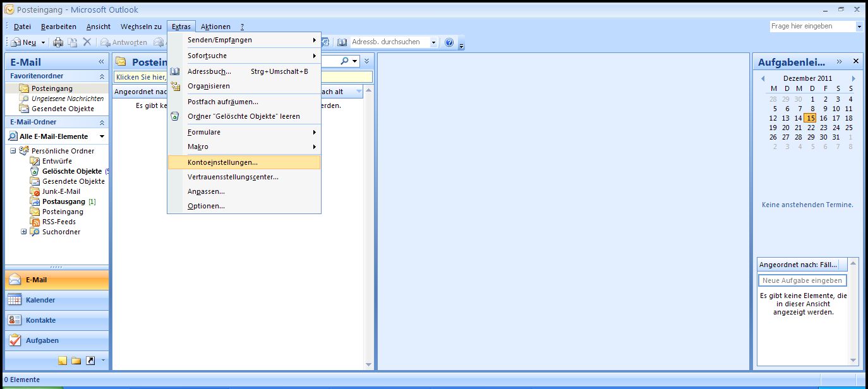Switch to the Kalender view
The image size is (868, 389).
coord(40,300)
